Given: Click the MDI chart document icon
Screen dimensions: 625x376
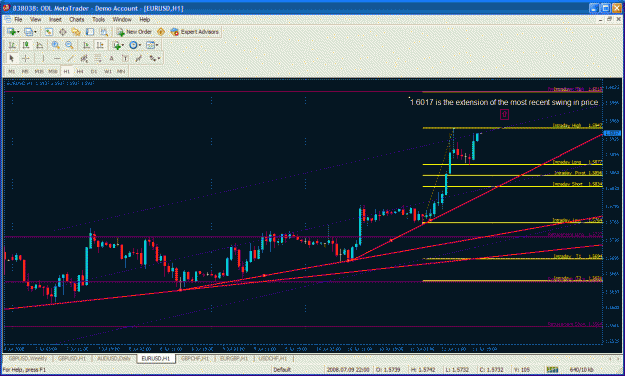Looking at the screenshot, I should (x=7, y=19).
